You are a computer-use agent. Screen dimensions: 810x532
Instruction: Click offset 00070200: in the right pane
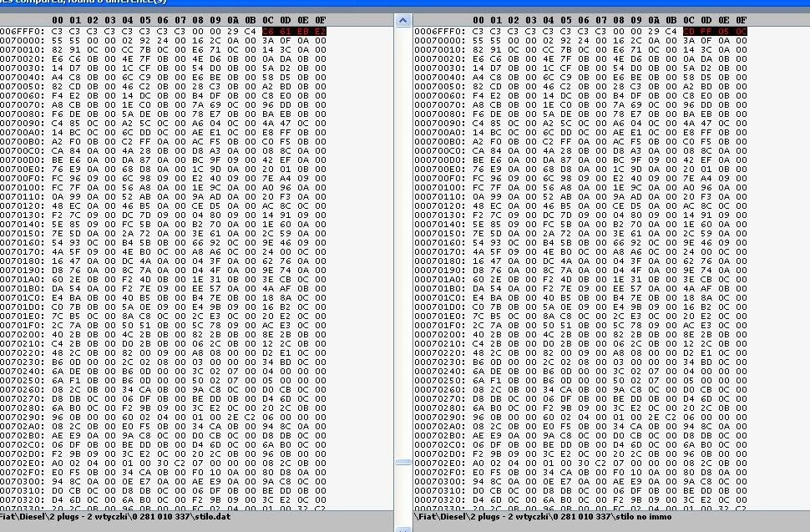[x=439, y=335]
